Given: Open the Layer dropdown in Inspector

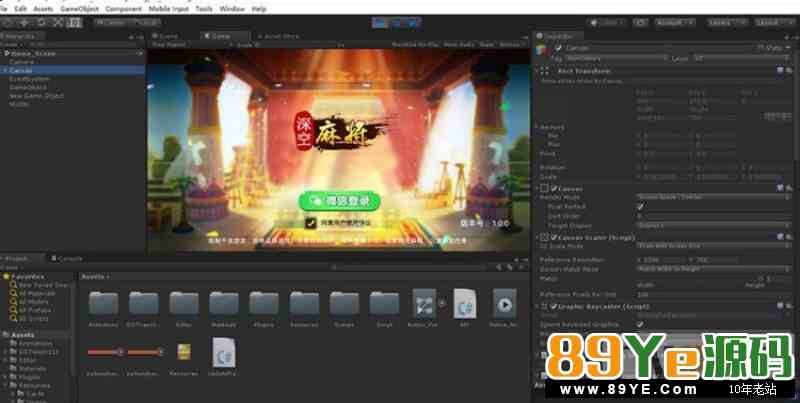Looking at the screenshot, I should coord(742,58).
